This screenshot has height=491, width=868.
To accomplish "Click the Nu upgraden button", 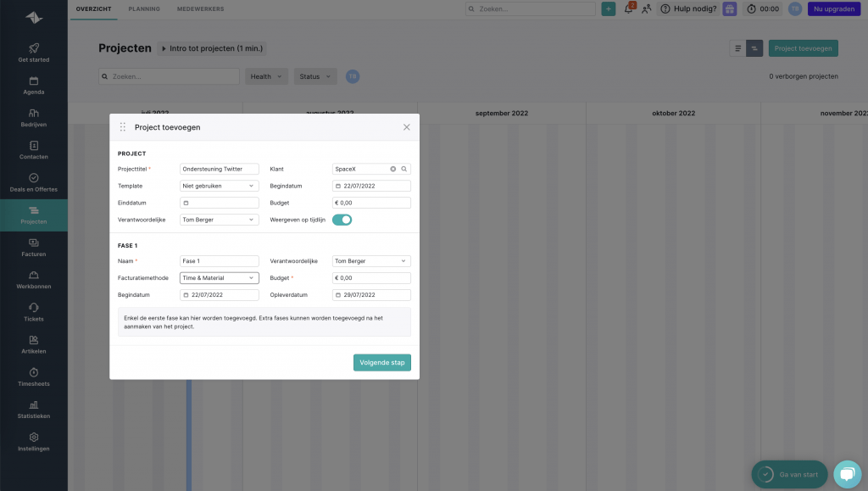I will tap(834, 8).
